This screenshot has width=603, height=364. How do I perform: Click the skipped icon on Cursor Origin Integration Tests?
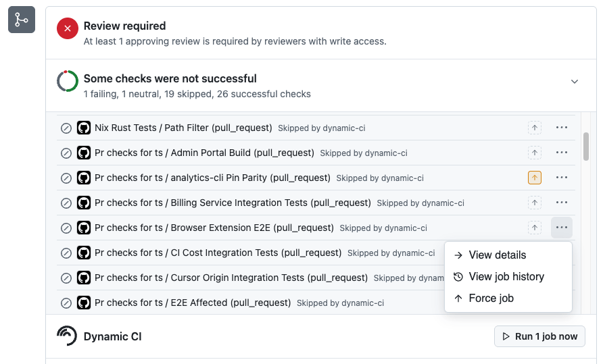(x=66, y=278)
